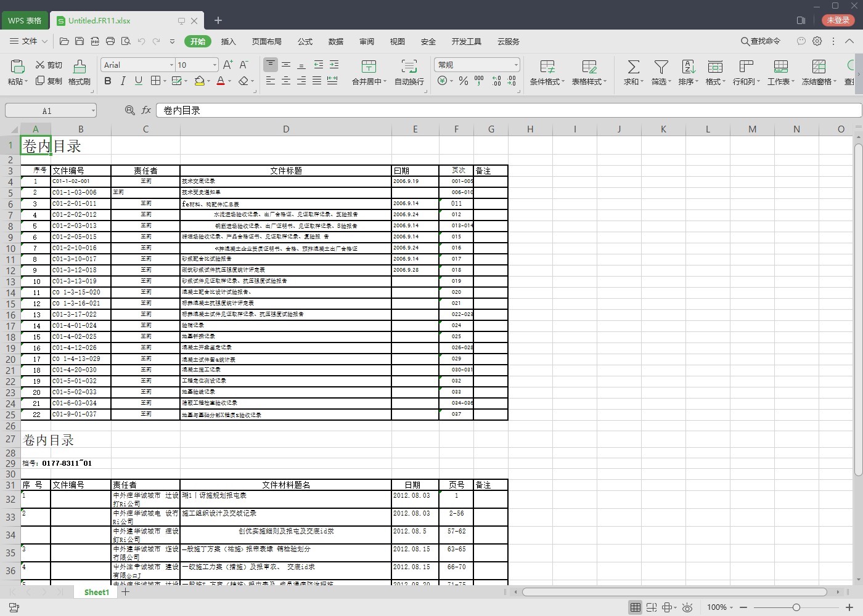
Task: Open the 数据 (Data) ribbon tab
Action: (336, 41)
